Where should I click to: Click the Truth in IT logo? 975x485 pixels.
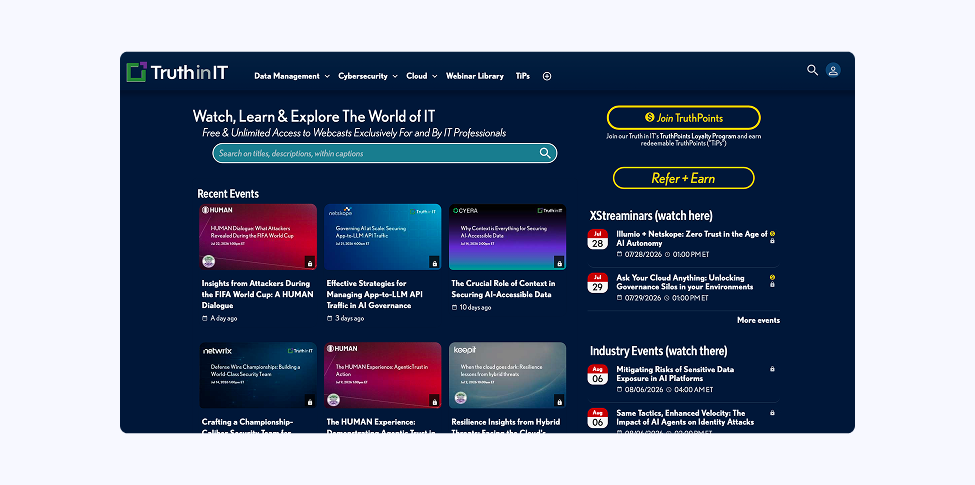click(178, 73)
